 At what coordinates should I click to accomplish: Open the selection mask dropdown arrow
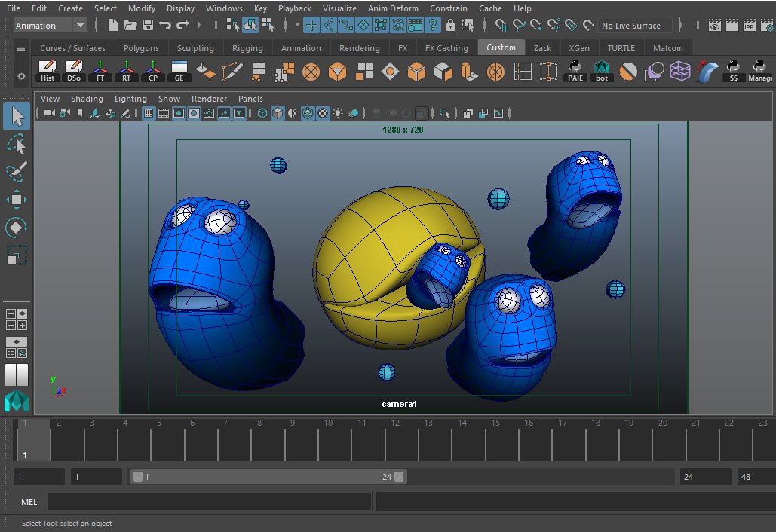(297, 25)
